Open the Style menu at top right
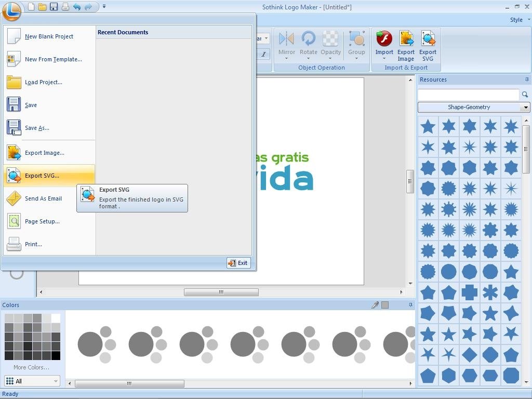 [x=520, y=20]
